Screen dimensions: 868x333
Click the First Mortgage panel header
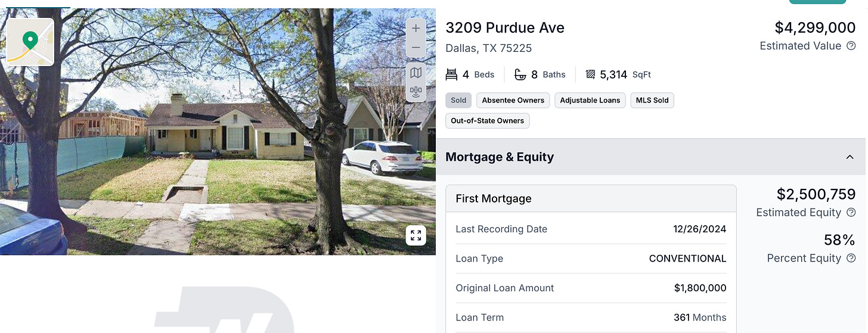(591, 198)
